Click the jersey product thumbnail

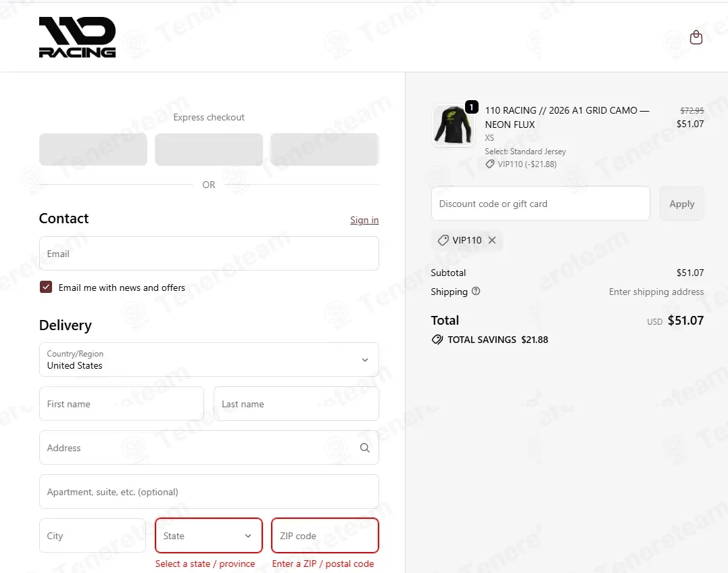(x=453, y=125)
